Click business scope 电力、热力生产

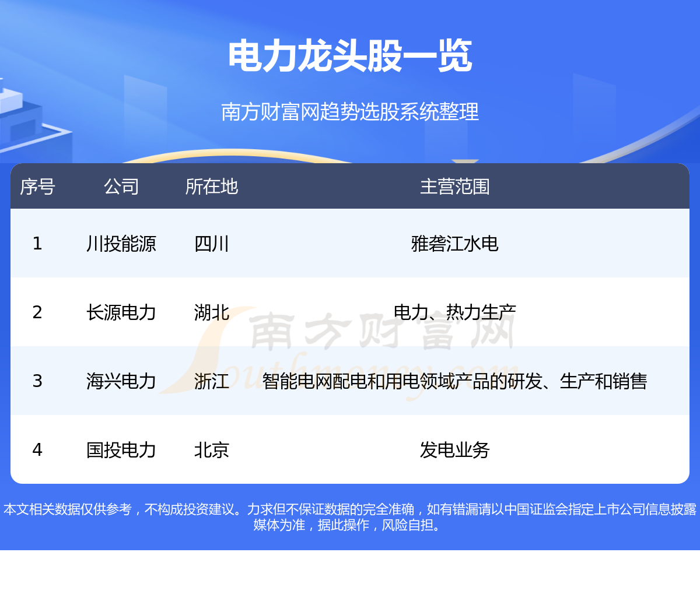tap(455, 312)
